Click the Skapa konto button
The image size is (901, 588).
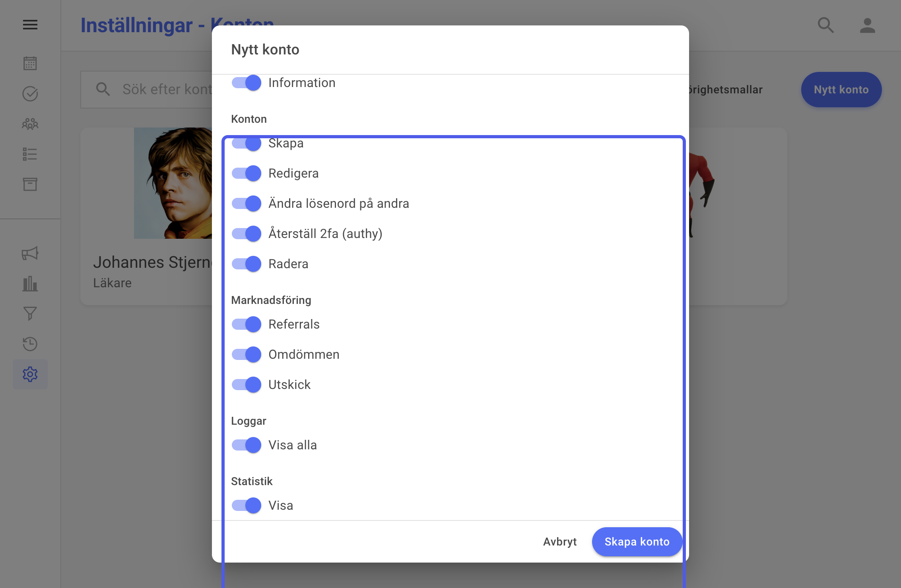[x=637, y=542]
